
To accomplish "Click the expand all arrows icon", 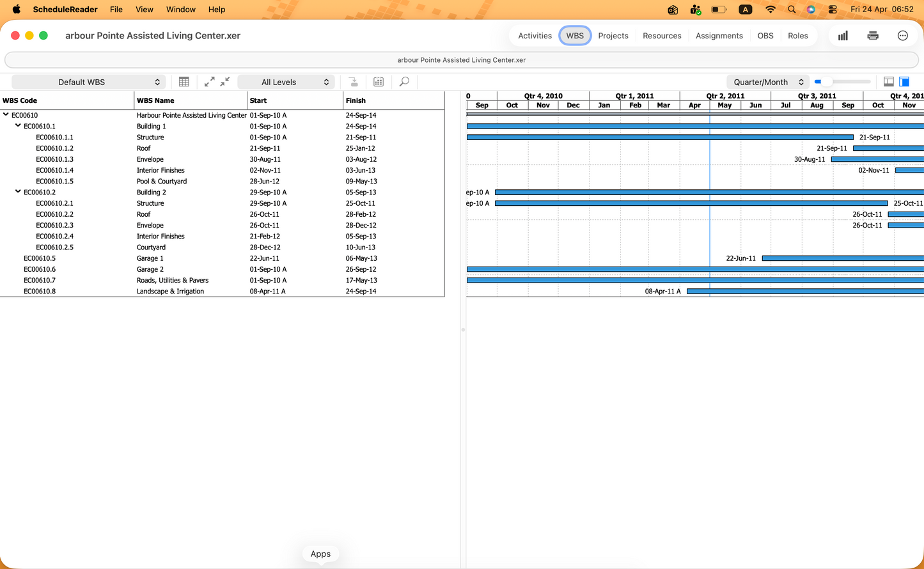I will click(x=210, y=82).
